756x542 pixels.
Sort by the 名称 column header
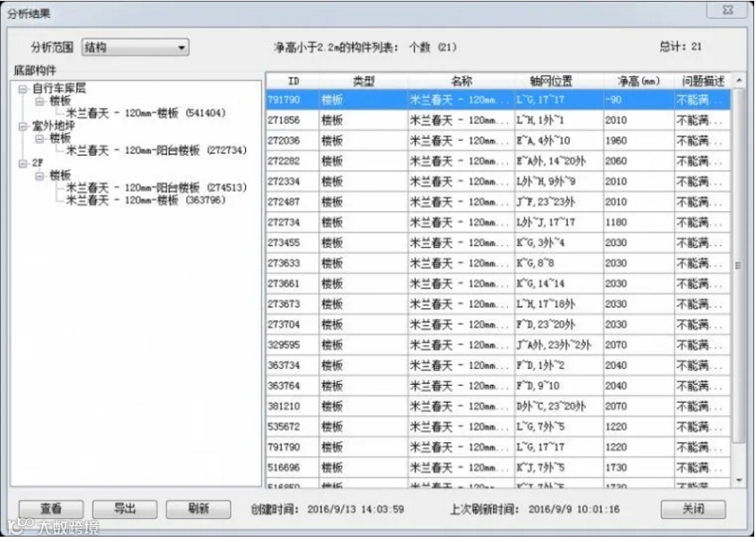(x=462, y=81)
